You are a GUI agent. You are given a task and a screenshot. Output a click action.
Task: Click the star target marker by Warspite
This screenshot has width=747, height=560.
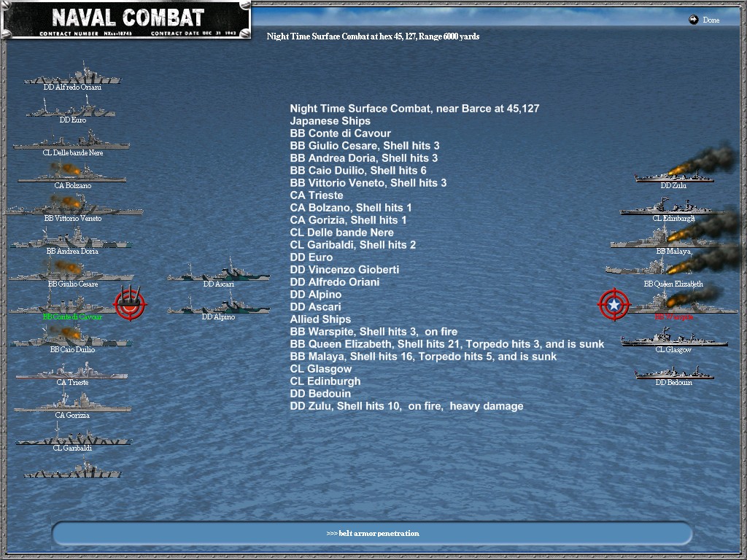614,304
